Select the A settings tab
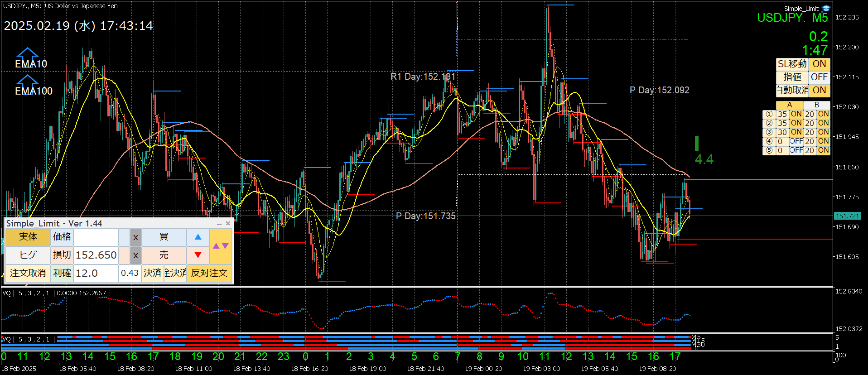Image resolution: width=868 pixels, height=375 pixels. coord(789,105)
